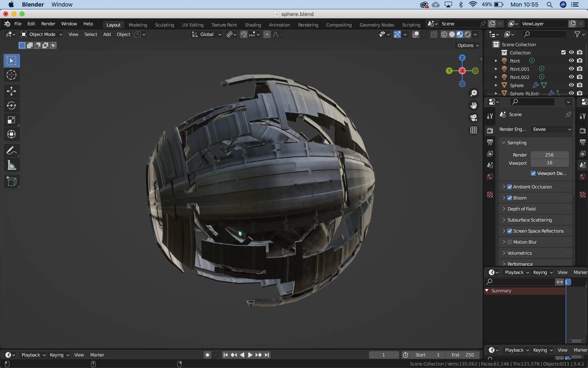Viewport: 588px width, 368px height.
Task: Open bottom timeline Marker menu
Action: click(x=97, y=355)
